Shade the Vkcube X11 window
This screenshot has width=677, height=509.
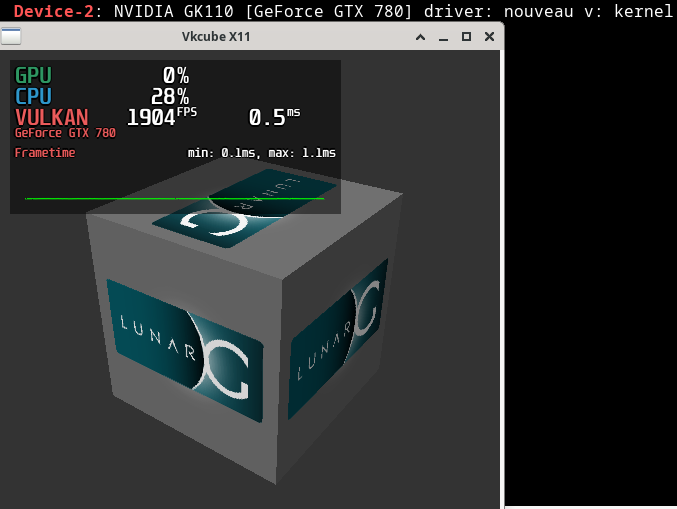point(420,37)
